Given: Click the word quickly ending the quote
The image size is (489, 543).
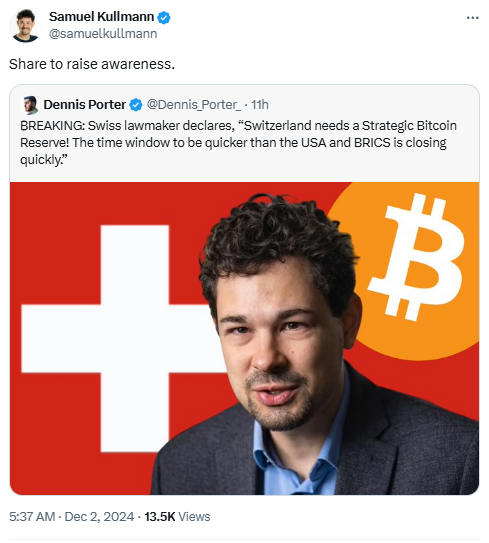Looking at the screenshot, I should (44, 160).
